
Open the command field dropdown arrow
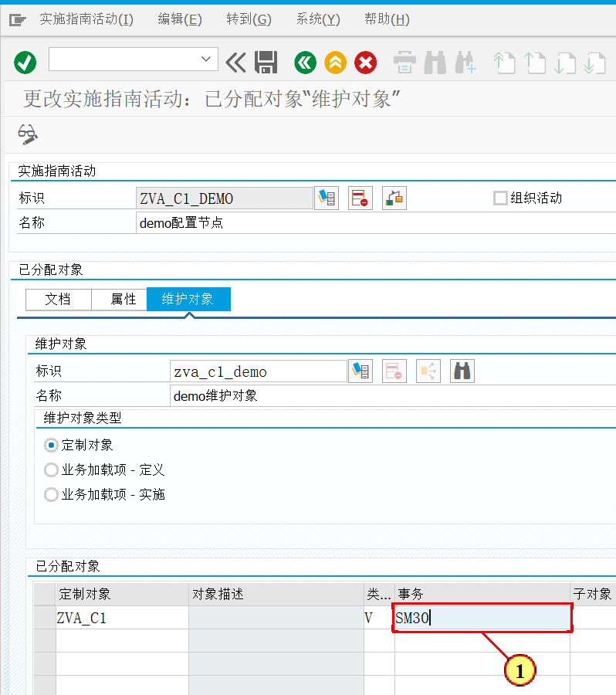tap(205, 59)
